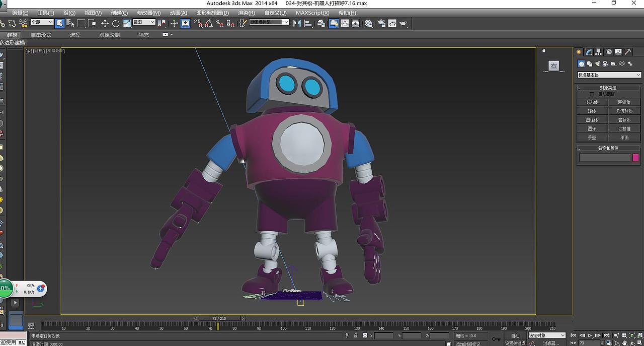Activate the Select and Rotate tool
This screenshot has width=644, height=346.
click(x=116, y=23)
